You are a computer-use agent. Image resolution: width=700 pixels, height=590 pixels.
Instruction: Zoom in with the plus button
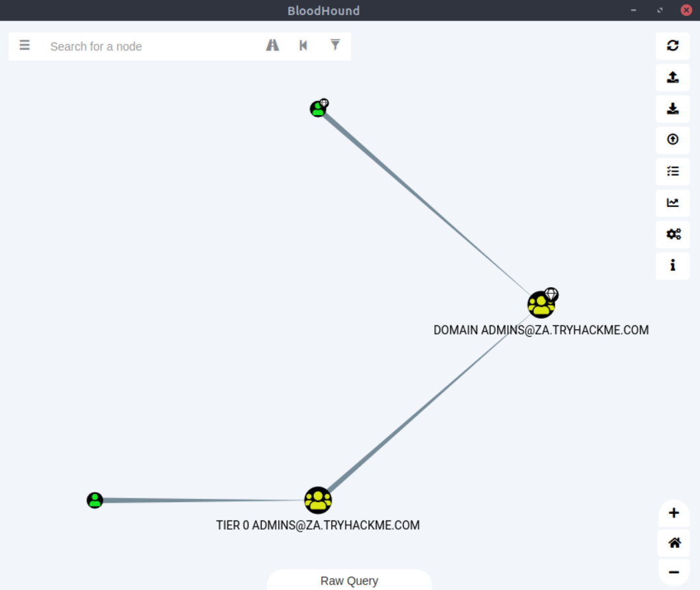[674, 513]
